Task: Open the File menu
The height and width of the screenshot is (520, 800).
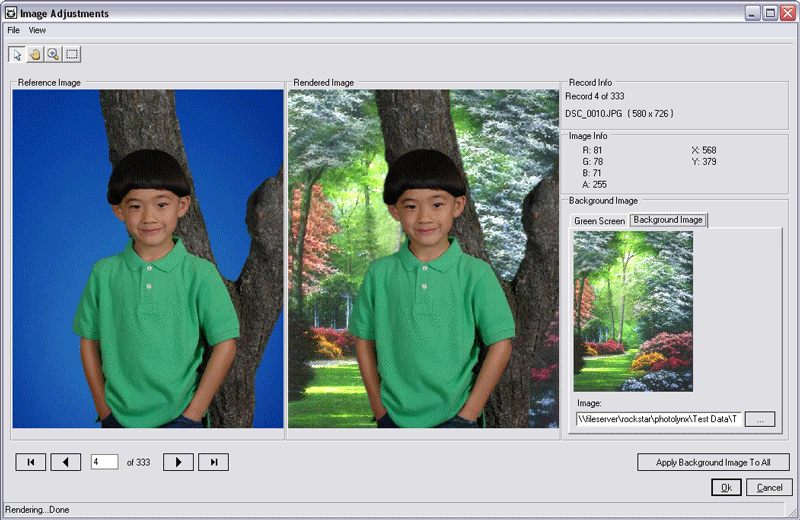Action: [x=14, y=30]
